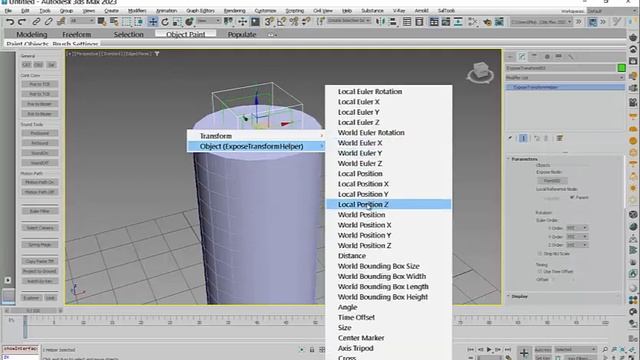The height and width of the screenshot is (360, 640).
Task: Toggle the Angle Snap icon
Action: pos(281,22)
